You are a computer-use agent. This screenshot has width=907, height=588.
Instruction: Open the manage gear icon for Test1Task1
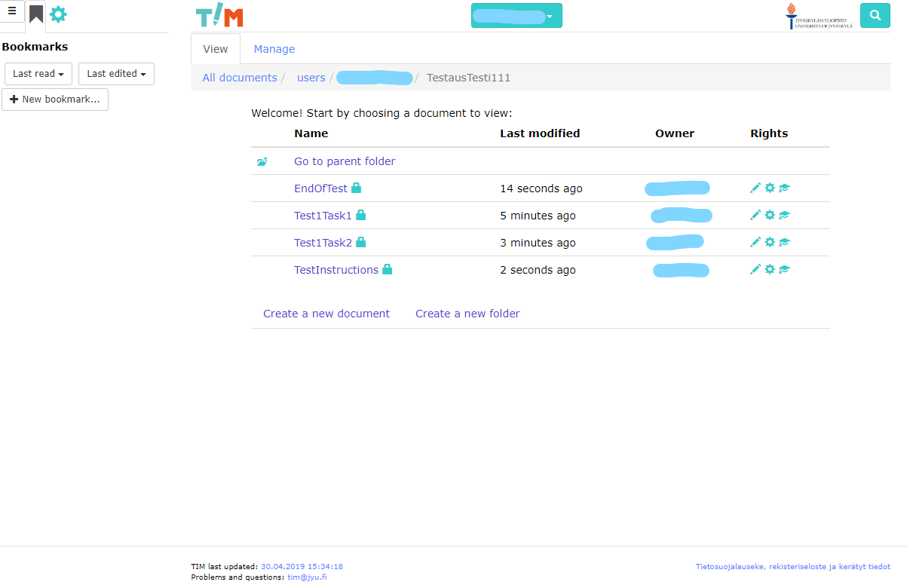tap(770, 215)
